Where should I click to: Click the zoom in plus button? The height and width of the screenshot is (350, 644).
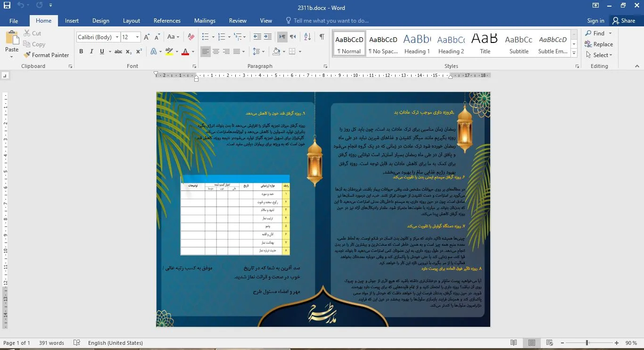[x=617, y=343]
